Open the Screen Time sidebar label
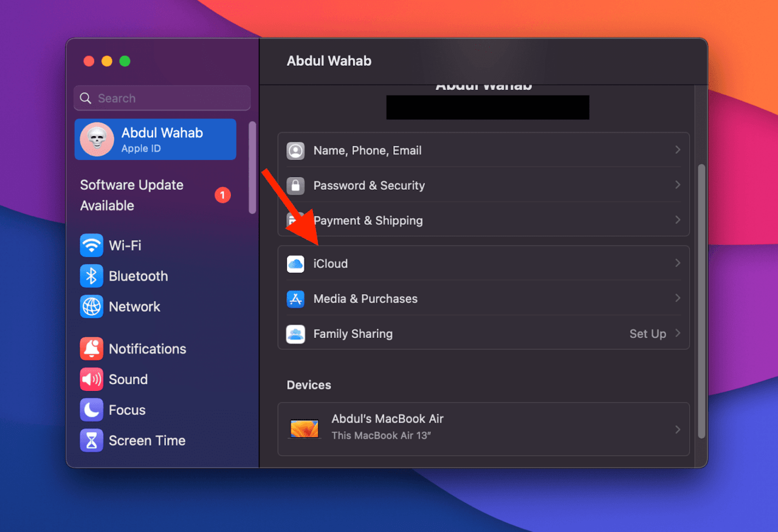Viewport: 778px width, 532px height. coord(147,440)
